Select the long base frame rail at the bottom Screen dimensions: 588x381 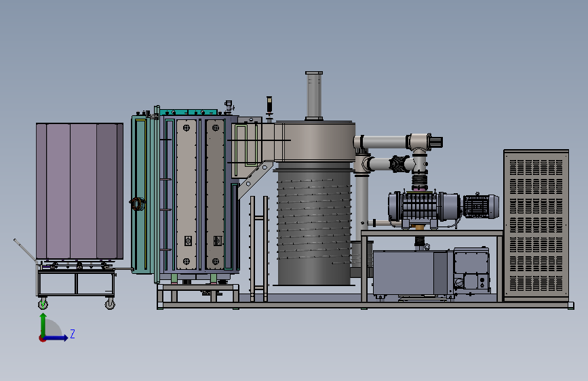coord(366,306)
